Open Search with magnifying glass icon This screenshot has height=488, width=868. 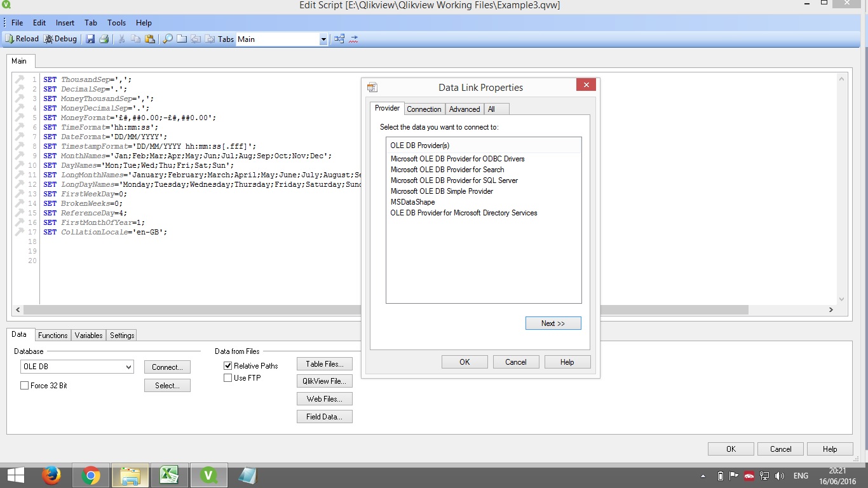(168, 39)
